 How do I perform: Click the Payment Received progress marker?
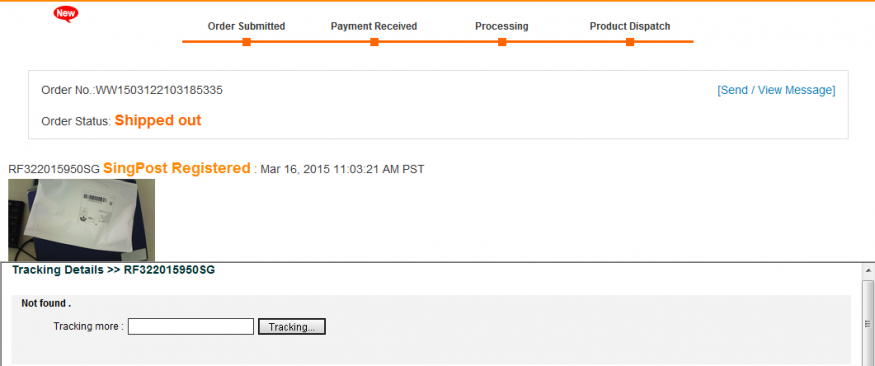374,42
